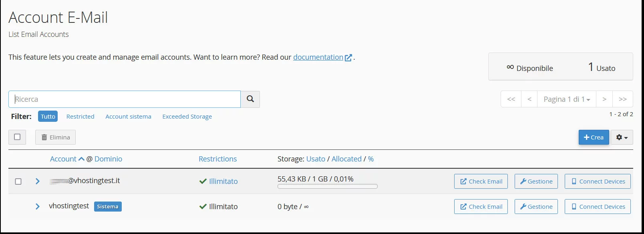Select the Account sistema filter
The height and width of the screenshot is (234, 644).
[x=128, y=116]
